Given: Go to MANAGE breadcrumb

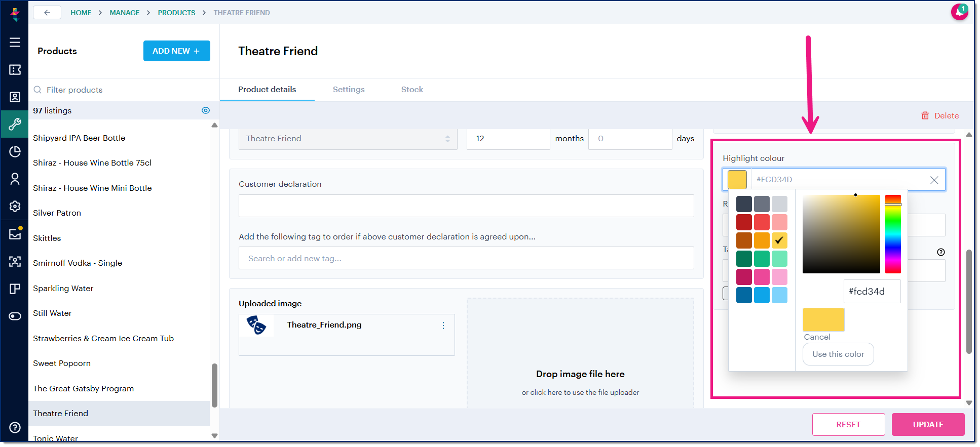Looking at the screenshot, I should [125, 13].
